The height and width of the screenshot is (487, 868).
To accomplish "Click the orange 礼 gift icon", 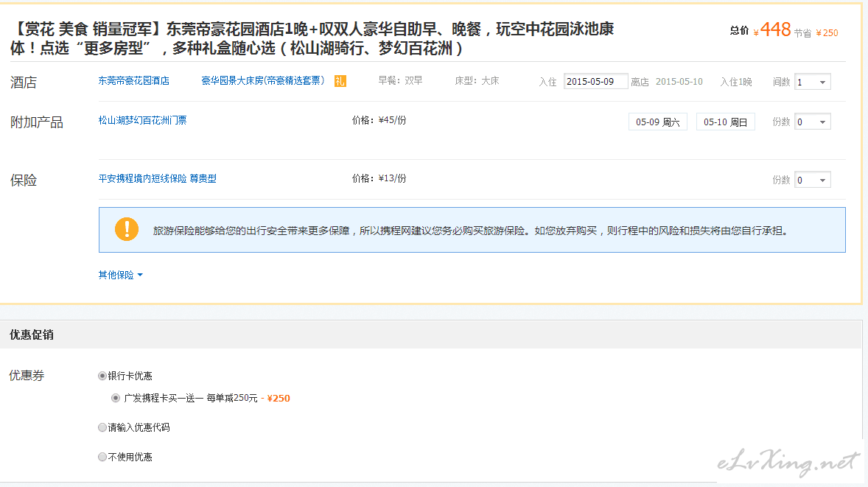I will coord(340,81).
